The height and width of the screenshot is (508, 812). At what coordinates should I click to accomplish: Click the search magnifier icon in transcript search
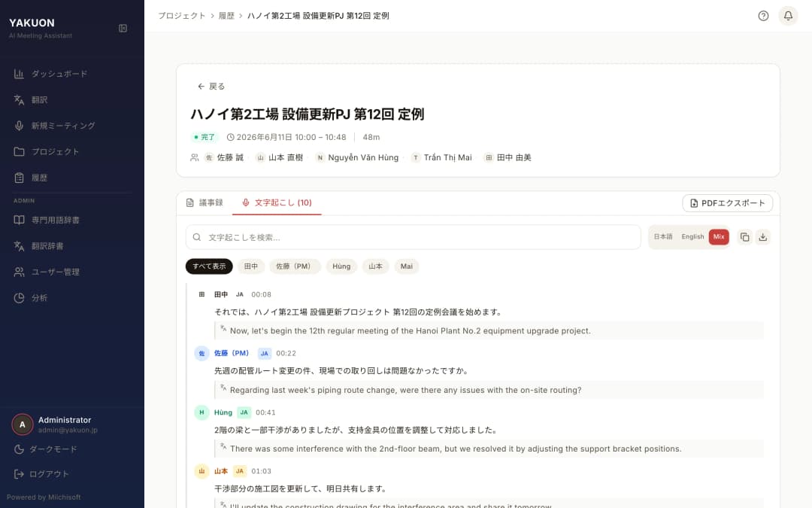(x=197, y=237)
